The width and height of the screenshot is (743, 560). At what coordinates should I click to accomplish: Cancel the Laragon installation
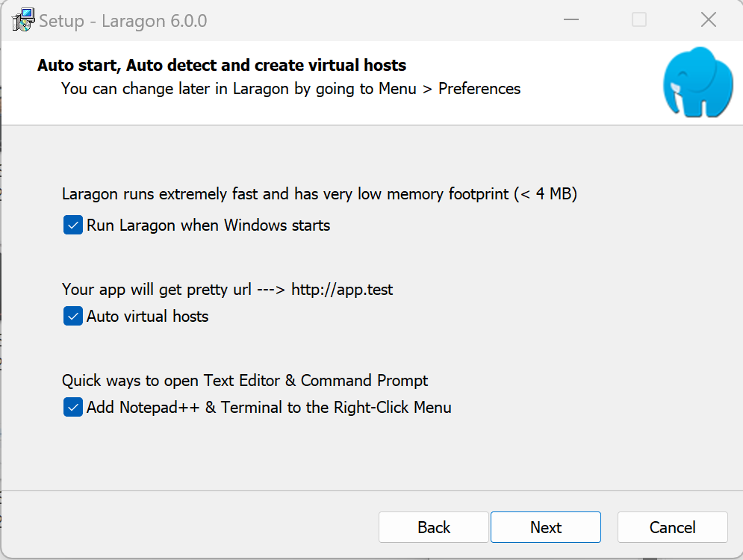[x=672, y=527]
